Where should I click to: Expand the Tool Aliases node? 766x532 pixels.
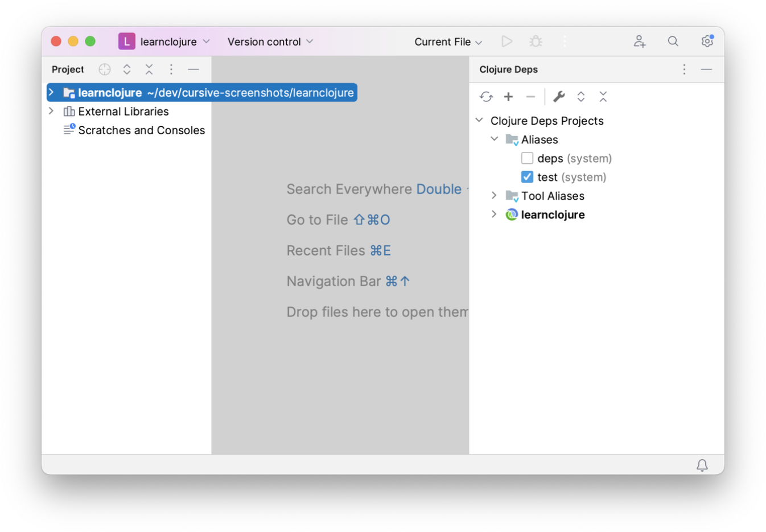pyautogui.click(x=495, y=195)
